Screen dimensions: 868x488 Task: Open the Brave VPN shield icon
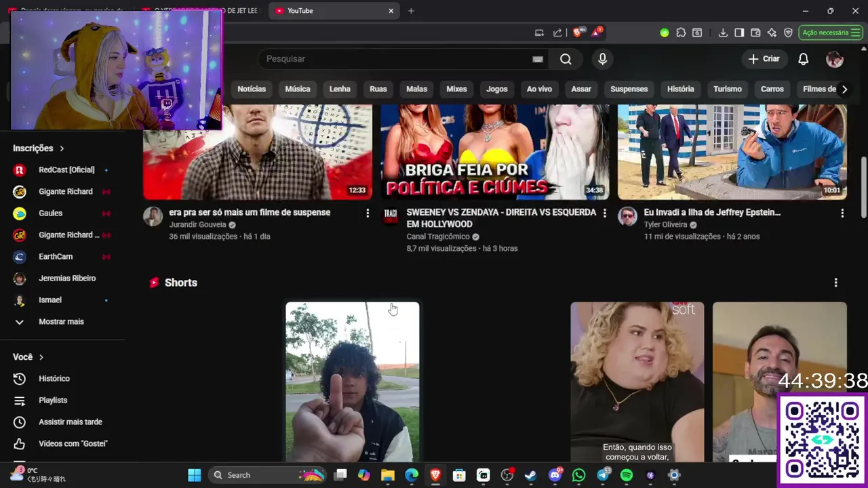tap(788, 33)
